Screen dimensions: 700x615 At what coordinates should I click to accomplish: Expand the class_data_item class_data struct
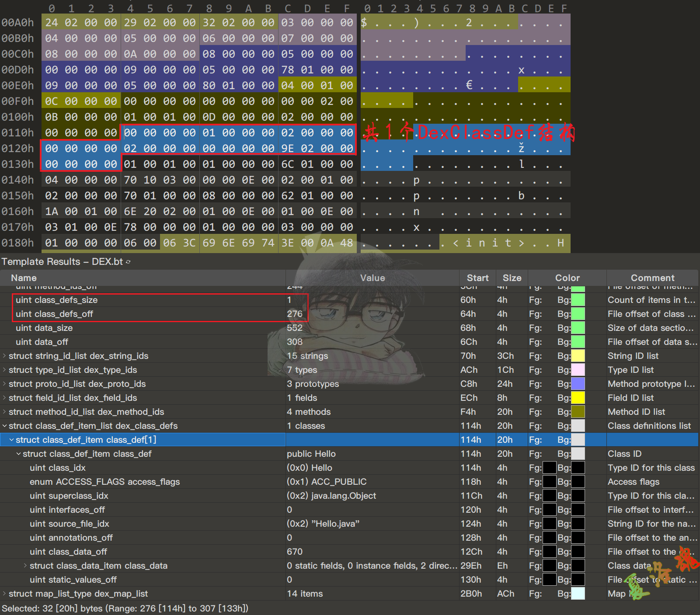pyautogui.click(x=25, y=566)
